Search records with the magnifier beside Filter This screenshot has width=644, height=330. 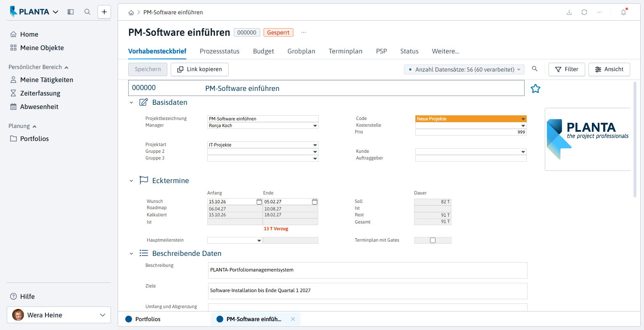tap(535, 69)
